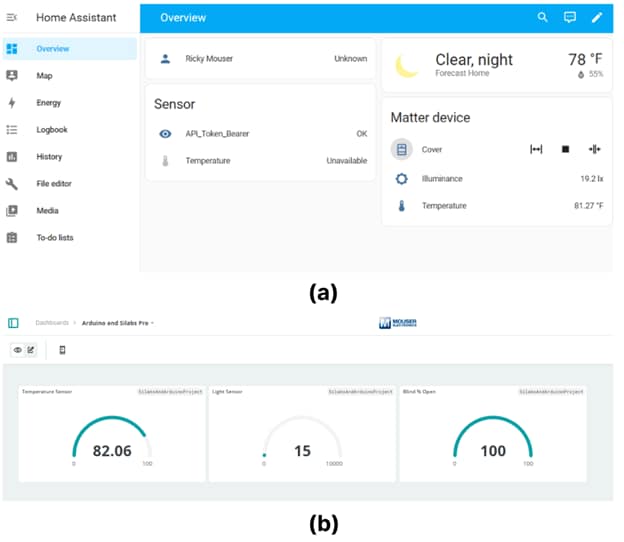Open the Overview sidebar item

[70, 49]
